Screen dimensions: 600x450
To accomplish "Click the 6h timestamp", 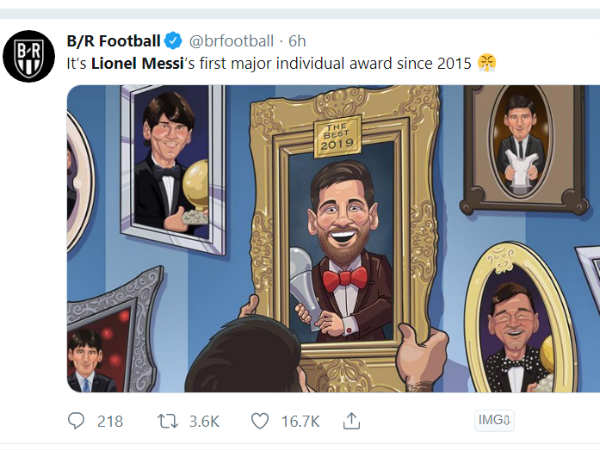I will [297, 41].
